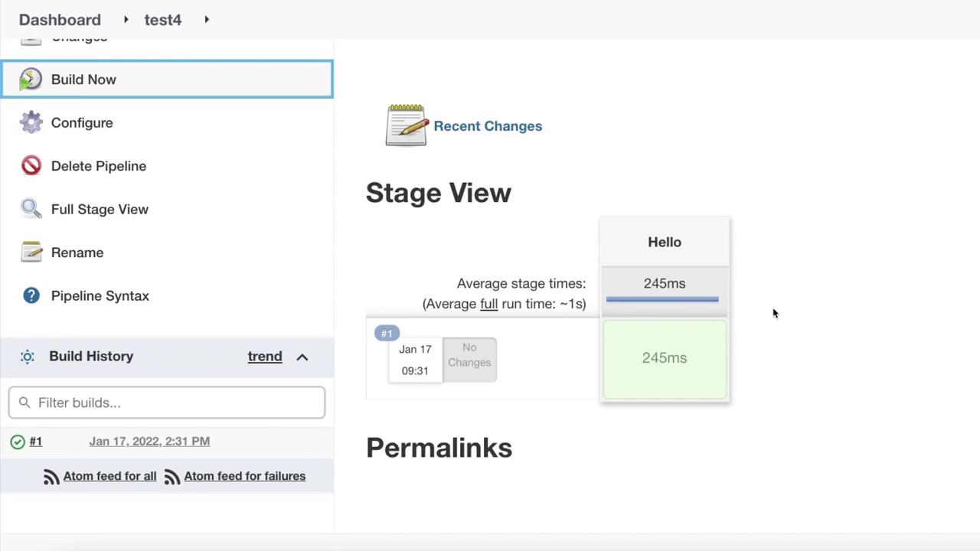Image resolution: width=980 pixels, height=551 pixels.
Task: Click the Recent Changes notepad icon
Action: coord(406,126)
